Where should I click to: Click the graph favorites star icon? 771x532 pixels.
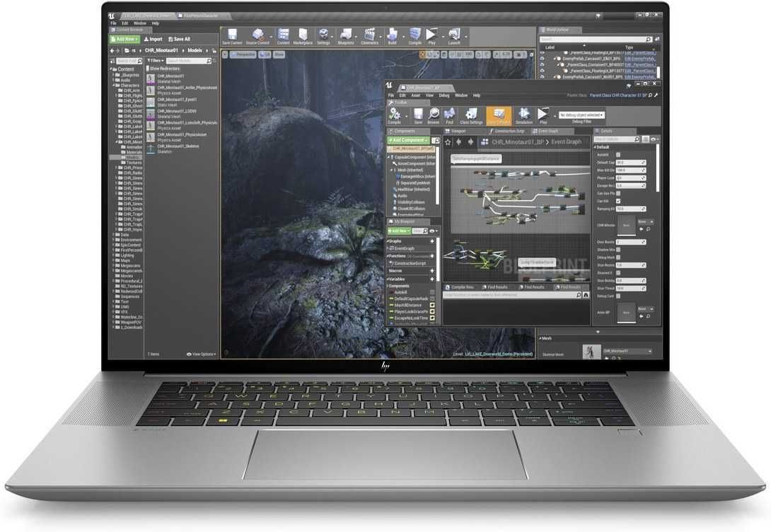pyautogui.click(x=448, y=142)
